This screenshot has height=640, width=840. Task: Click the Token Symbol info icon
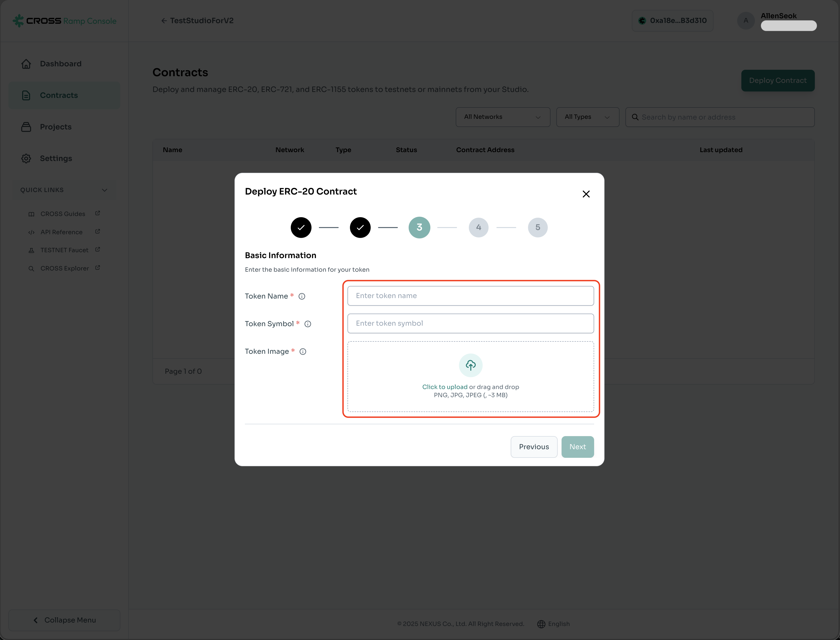(x=308, y=324)
